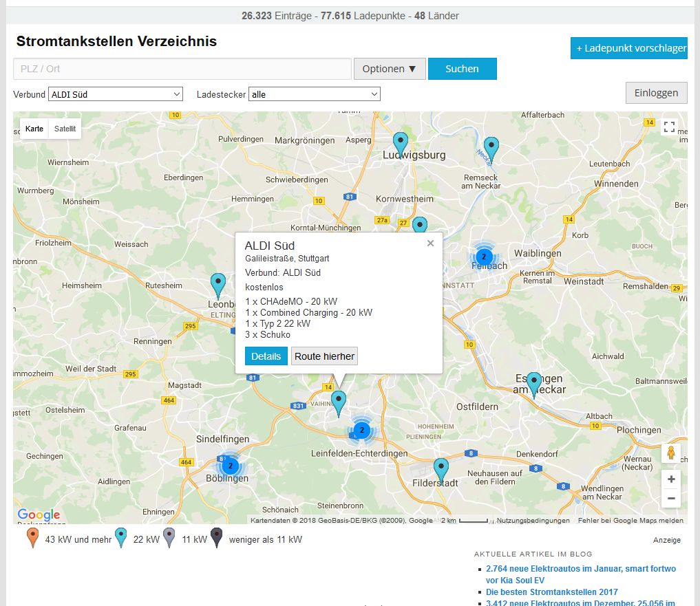
Task: Zoom in on the map
Action: coord(671,479)
